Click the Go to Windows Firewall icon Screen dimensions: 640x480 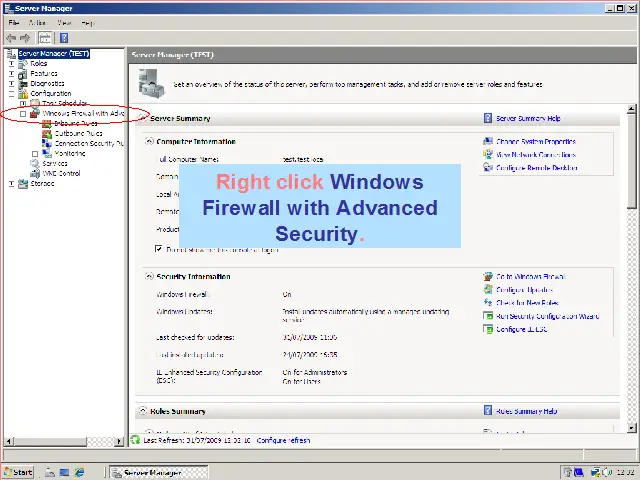488,276
